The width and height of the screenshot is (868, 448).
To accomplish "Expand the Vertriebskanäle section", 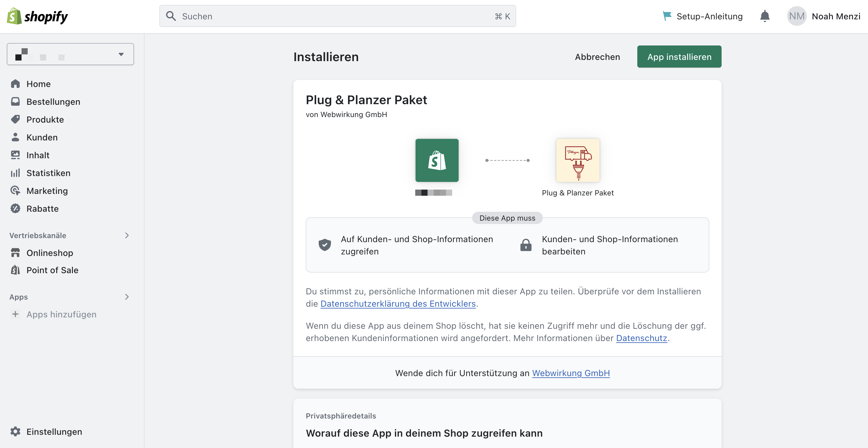I will pyautogui.click(x=127, y=235).
